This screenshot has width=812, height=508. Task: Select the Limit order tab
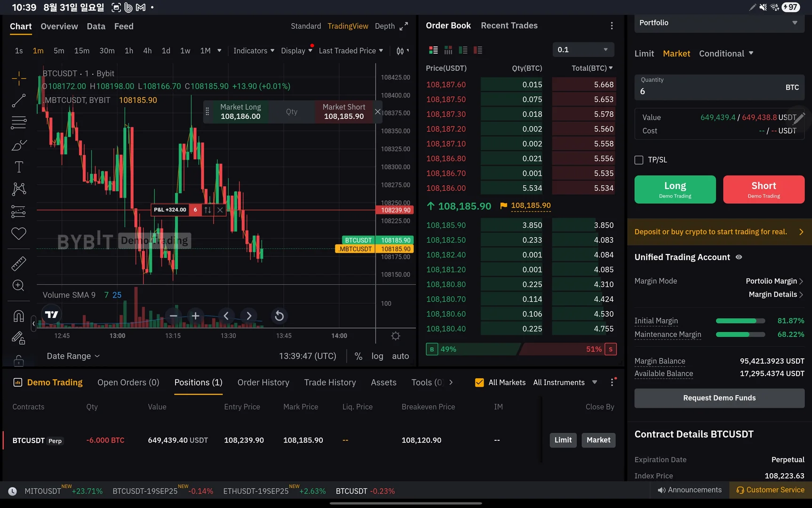tap(644, 54)
